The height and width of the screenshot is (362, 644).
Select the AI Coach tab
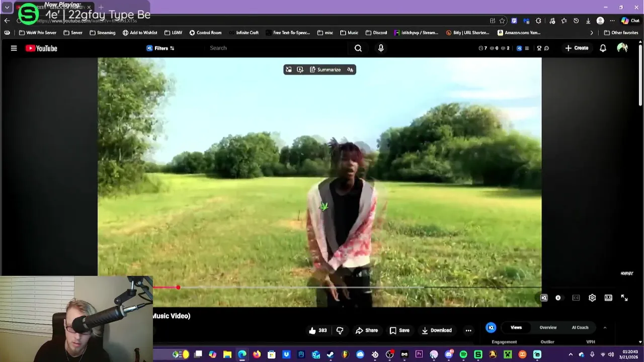[580, 327]
